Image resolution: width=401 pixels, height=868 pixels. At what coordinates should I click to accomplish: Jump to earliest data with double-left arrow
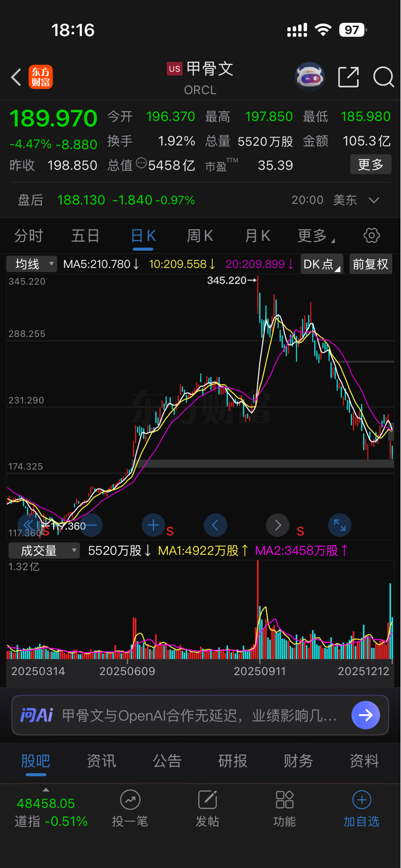coord(29,525)
